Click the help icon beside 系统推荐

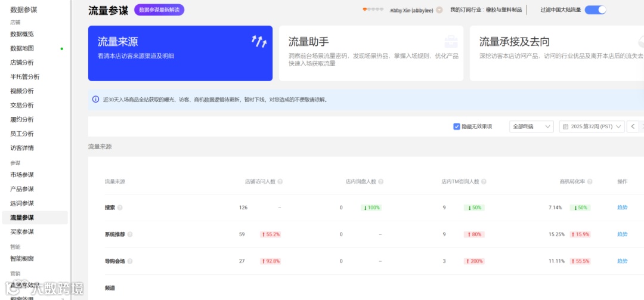pyautogui.click(x=130, y=234)
